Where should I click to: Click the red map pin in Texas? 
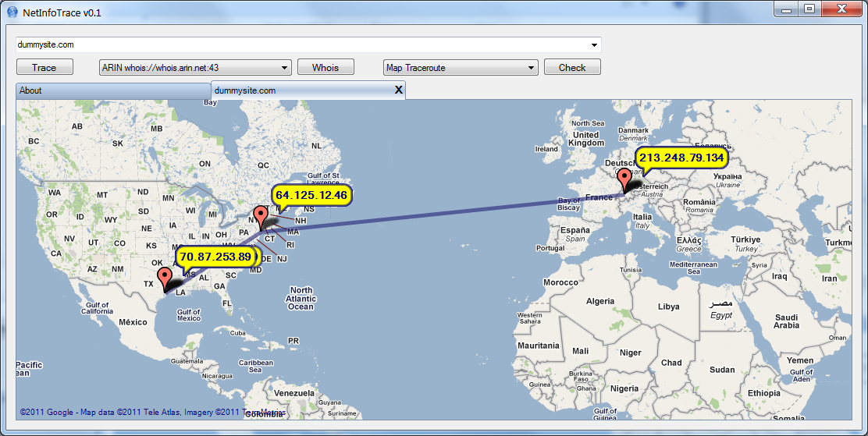pos(164,277)
